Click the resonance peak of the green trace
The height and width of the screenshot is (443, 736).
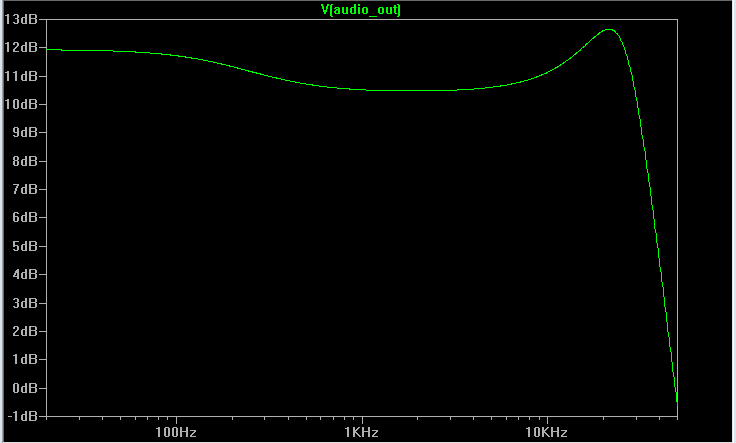point(609,30)
